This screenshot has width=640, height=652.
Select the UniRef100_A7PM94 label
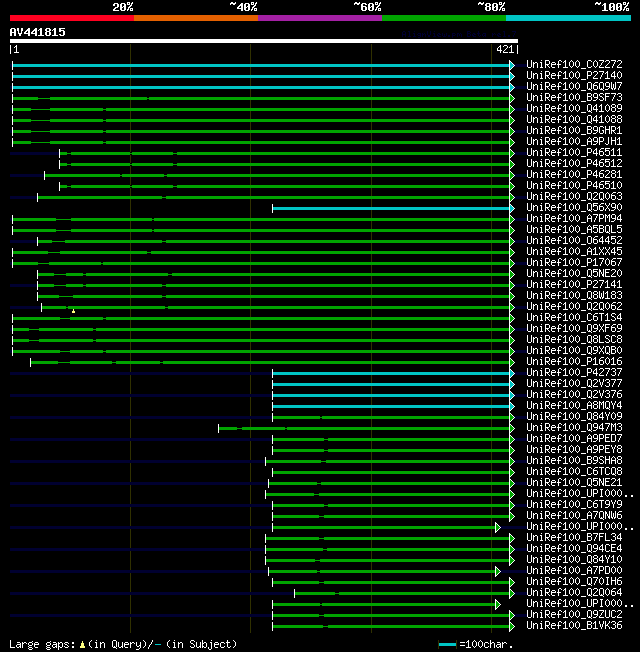pos(574,218)
